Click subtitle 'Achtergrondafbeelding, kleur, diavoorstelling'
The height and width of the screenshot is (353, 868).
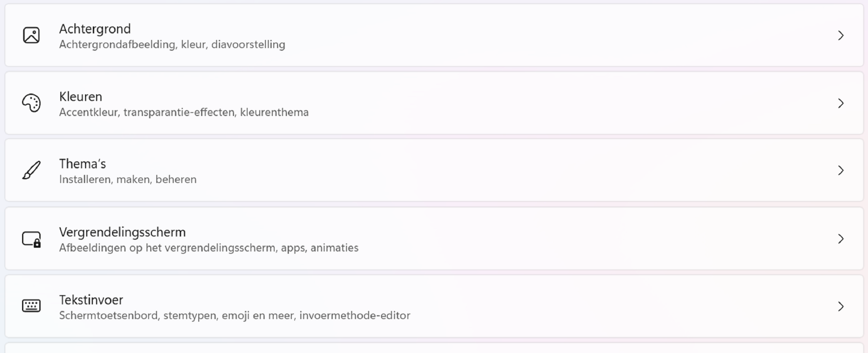click(172, 45)
